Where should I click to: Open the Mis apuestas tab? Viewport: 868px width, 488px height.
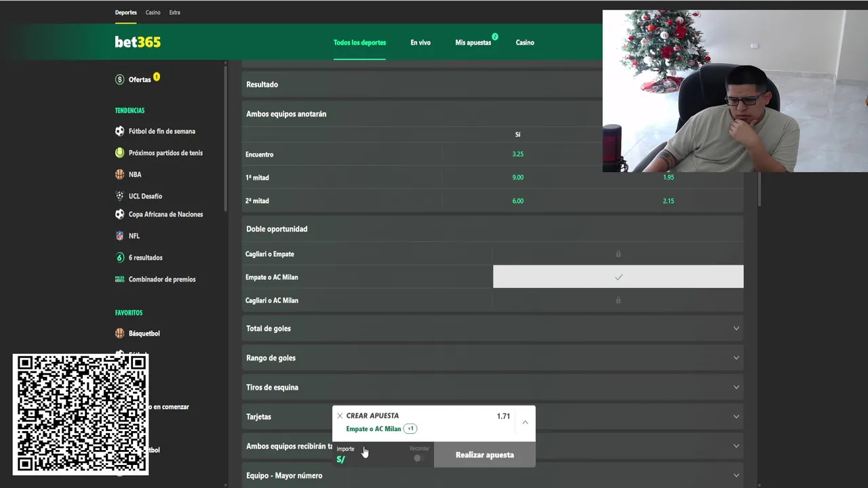[x=473, y=42]
